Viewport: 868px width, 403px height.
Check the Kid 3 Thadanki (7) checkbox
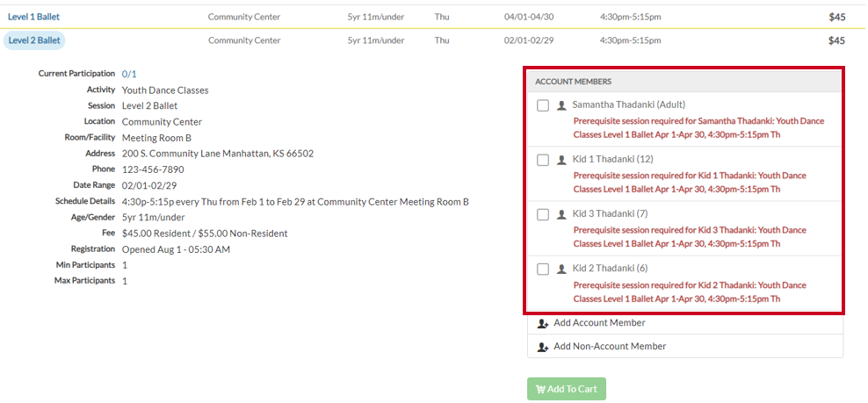(543, 214)
